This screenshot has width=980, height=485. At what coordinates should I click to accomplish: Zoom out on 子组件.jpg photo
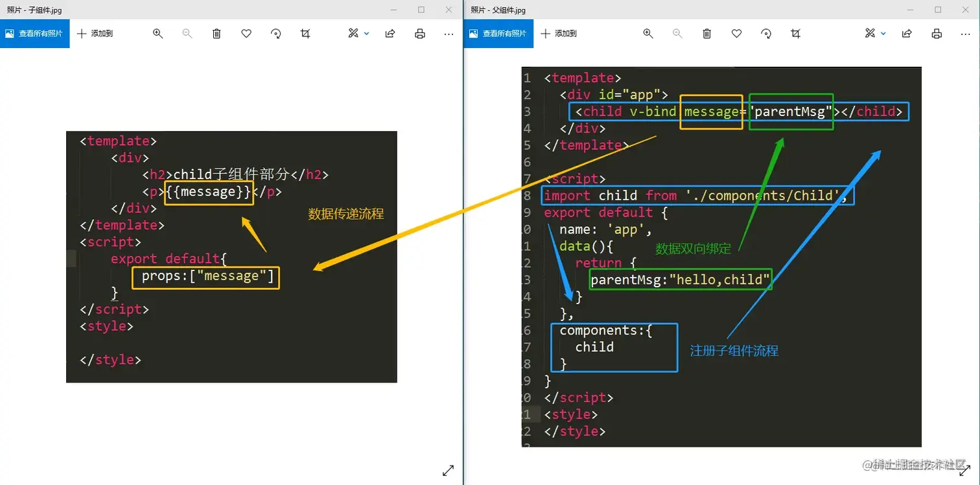[x=187, y=34]
